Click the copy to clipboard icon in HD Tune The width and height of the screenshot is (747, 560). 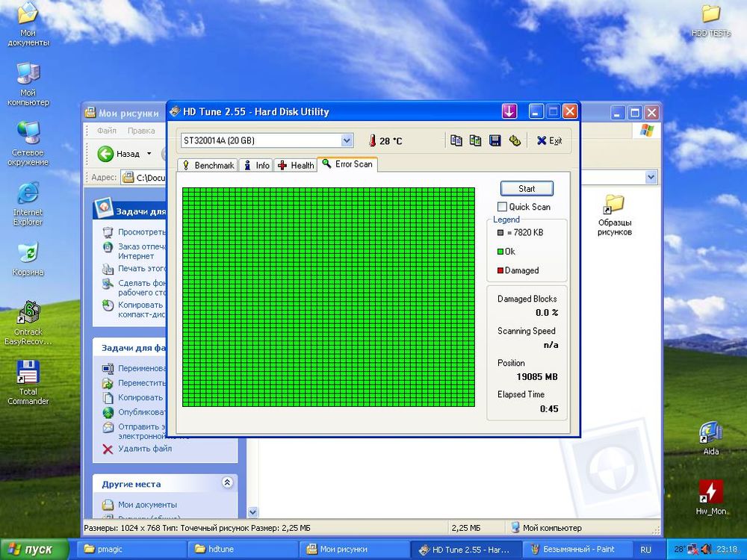click(456, 140)
